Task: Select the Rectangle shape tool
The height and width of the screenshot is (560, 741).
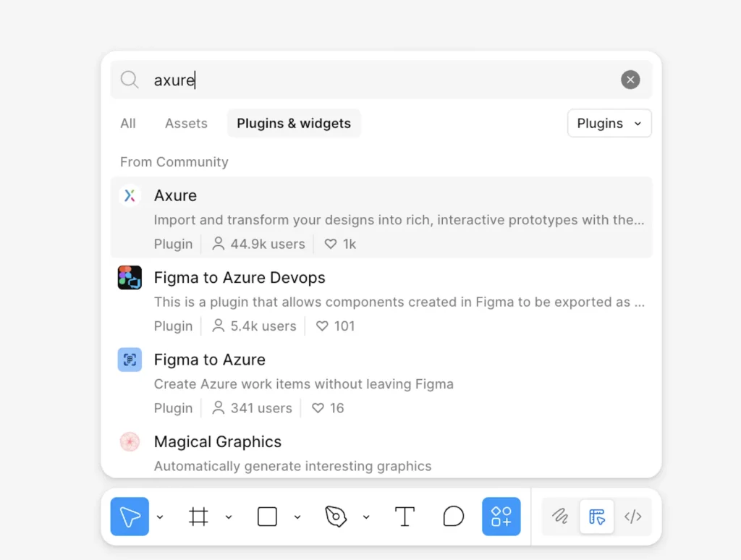Action: click(x=267, y=517)
